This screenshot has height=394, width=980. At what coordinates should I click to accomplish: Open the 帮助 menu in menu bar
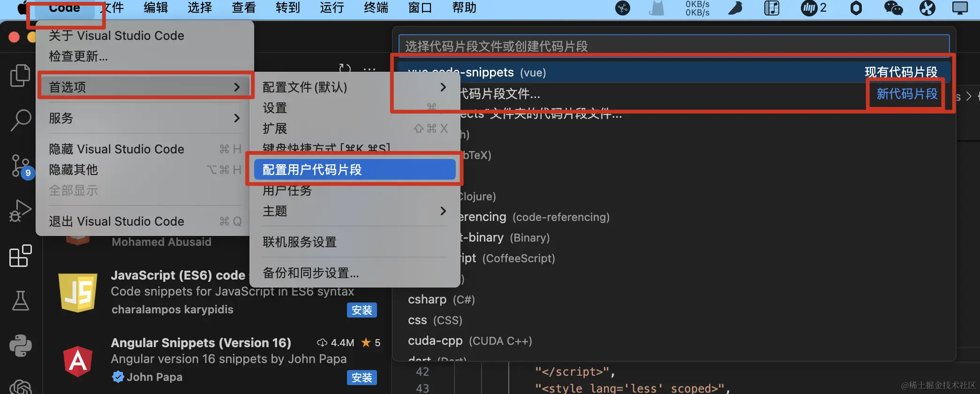click(464, 8)
